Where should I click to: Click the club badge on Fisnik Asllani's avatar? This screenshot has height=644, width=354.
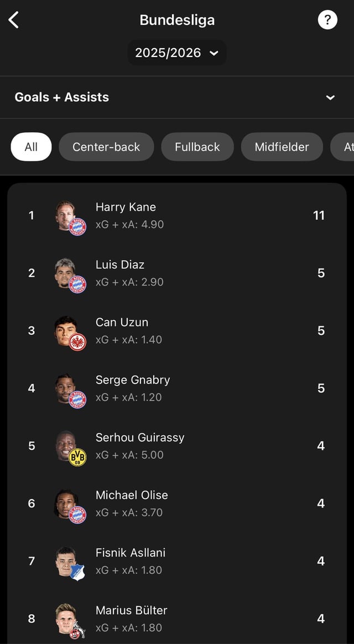(77, 572)
